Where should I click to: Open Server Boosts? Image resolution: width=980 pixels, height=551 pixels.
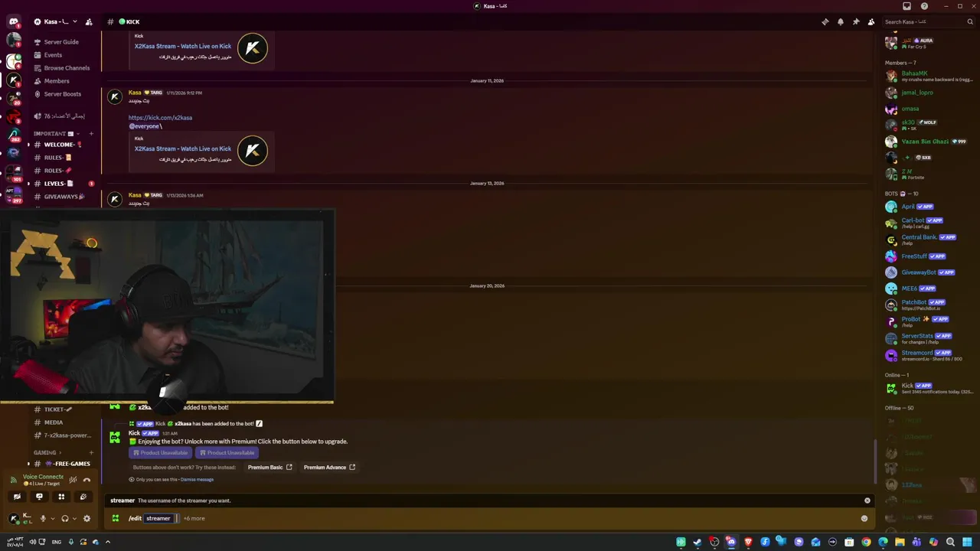click(x=62, y=94)
